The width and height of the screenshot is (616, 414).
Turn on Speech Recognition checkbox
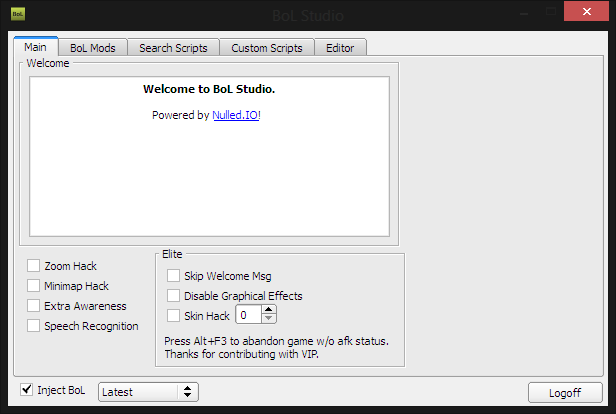[33, 326]
